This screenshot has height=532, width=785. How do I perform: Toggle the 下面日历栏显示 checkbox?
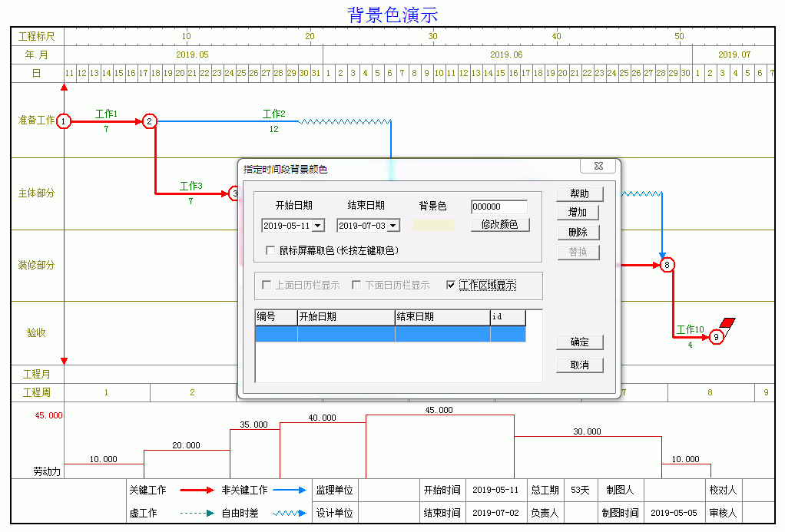[x=356, y=286]
